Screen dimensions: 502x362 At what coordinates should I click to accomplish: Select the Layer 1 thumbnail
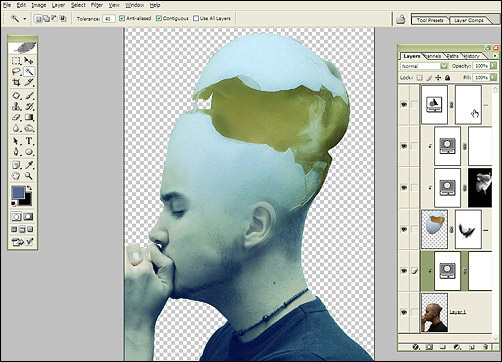pos(434,312)
